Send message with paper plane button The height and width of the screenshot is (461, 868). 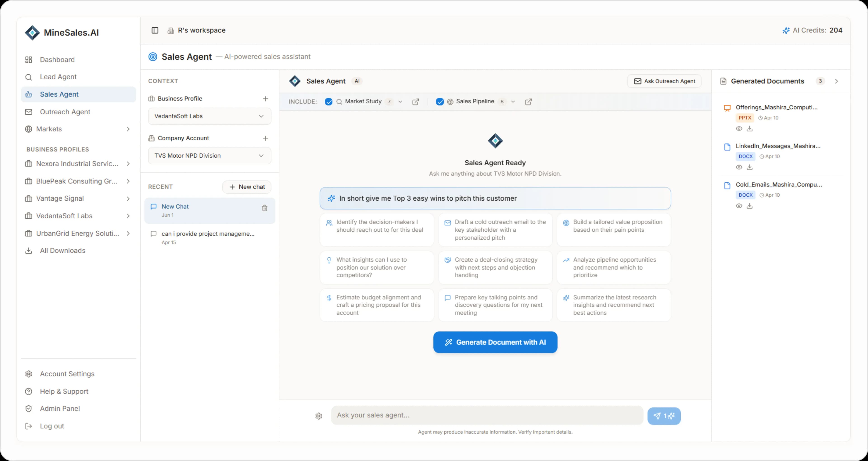pyautogui.click(x=664, y=416)
